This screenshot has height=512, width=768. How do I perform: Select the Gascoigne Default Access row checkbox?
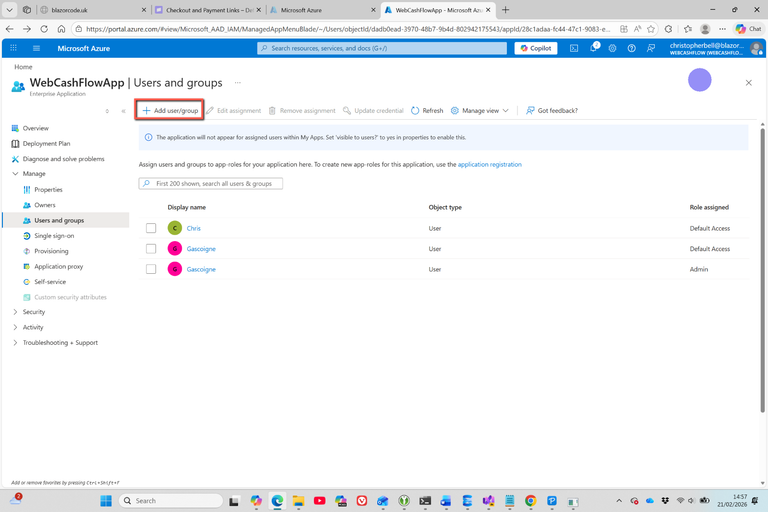(x=151, y=249)
